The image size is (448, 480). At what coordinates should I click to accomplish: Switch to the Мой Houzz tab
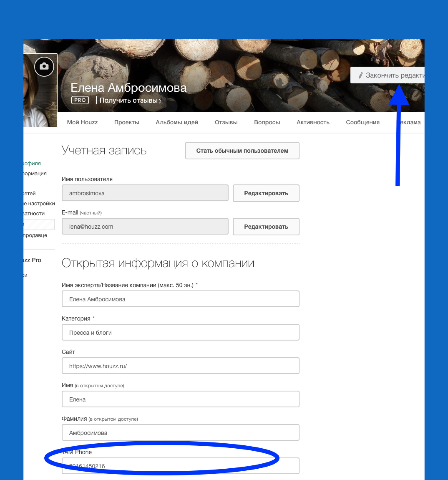[x=82, y=122]
